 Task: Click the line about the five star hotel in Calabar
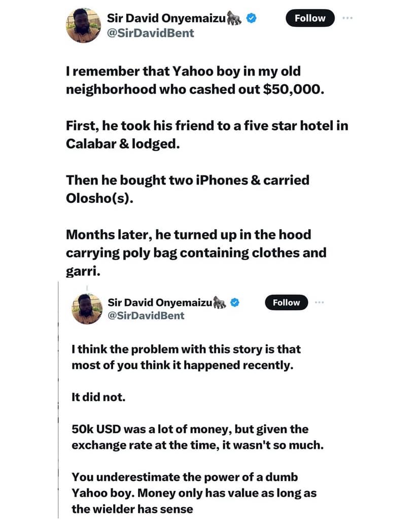pos(207,134)
